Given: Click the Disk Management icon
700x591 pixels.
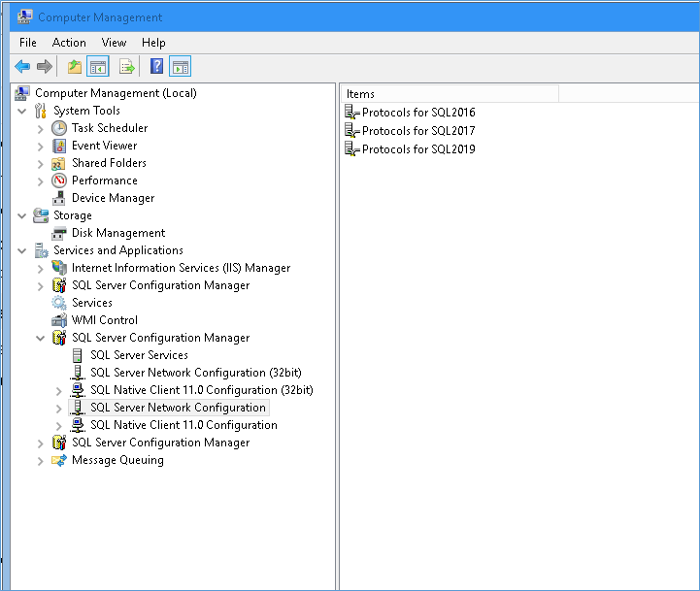Looking at the screenshot, I should pyautogui.click(x=59, y=233).
